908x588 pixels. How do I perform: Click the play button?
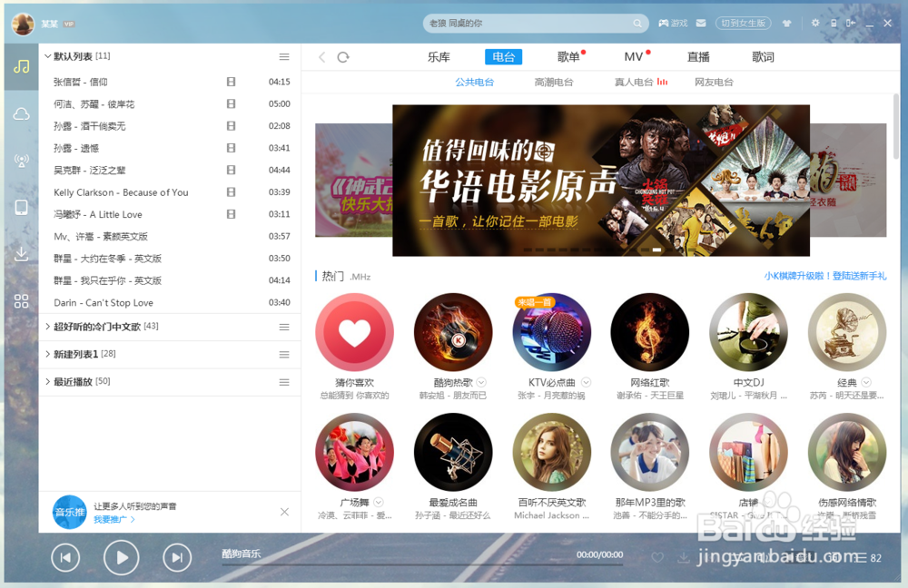click(121, 557)
